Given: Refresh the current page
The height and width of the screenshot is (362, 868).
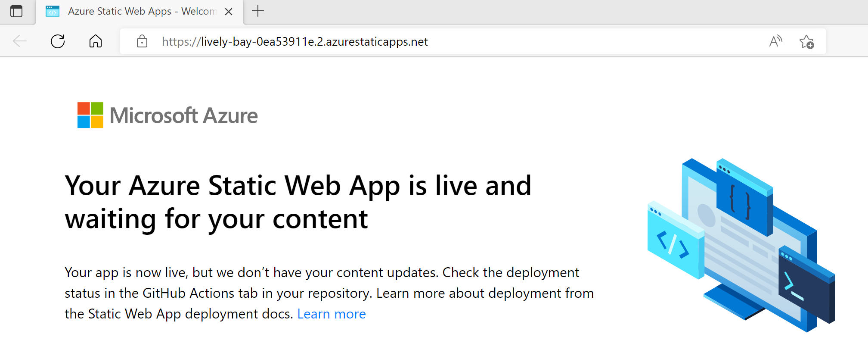Looking at the screenshot, I should click(58, 41).
